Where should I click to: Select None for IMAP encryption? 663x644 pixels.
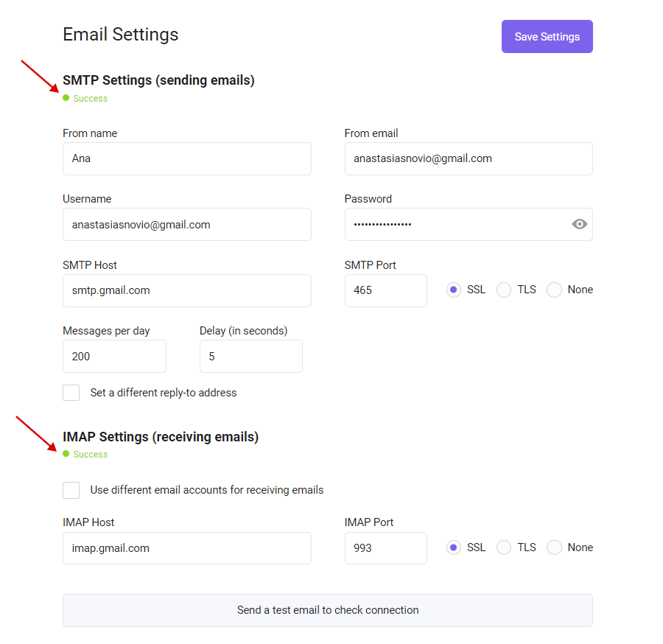pos(554,547)
